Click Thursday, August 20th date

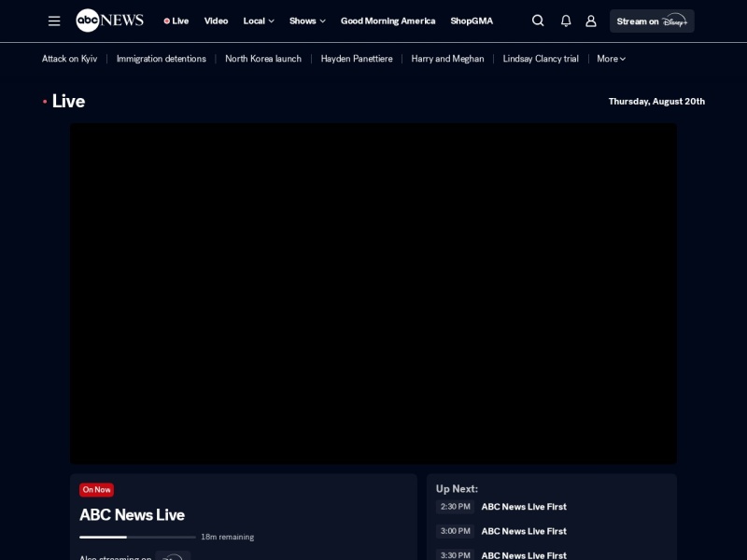tap(656, 102)
